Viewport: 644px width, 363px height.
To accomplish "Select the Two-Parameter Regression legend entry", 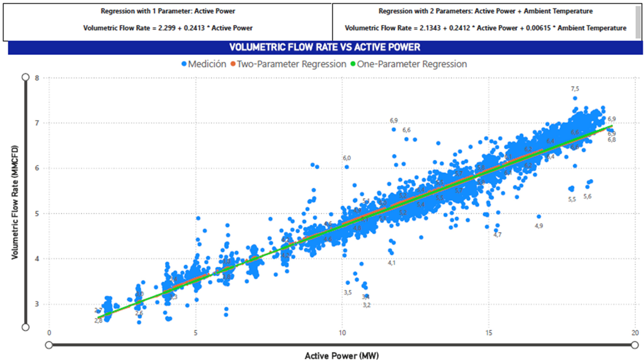I will pyautogui.click(x=289, y=64).
